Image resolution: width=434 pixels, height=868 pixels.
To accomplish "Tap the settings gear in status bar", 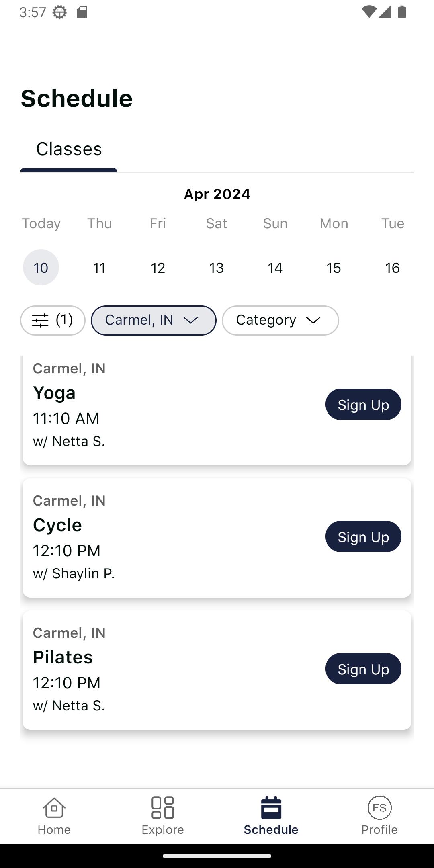I will pos(59,12).
